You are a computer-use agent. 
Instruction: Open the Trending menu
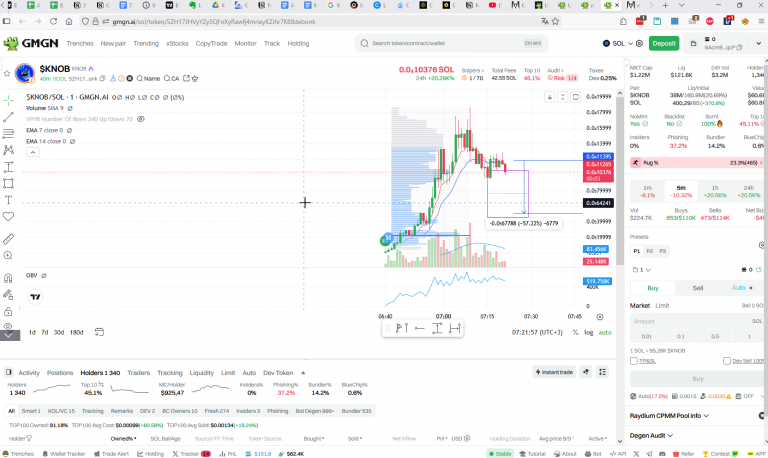click(x=146, y=44)
